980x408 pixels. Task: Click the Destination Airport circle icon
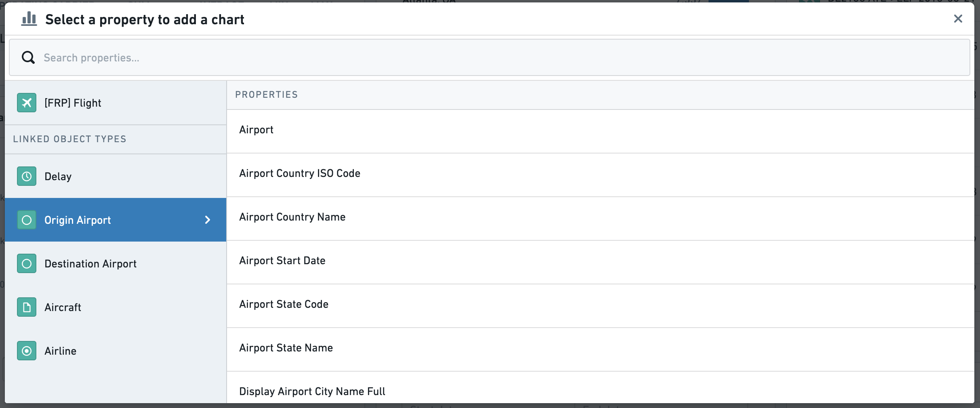[27, 263]
